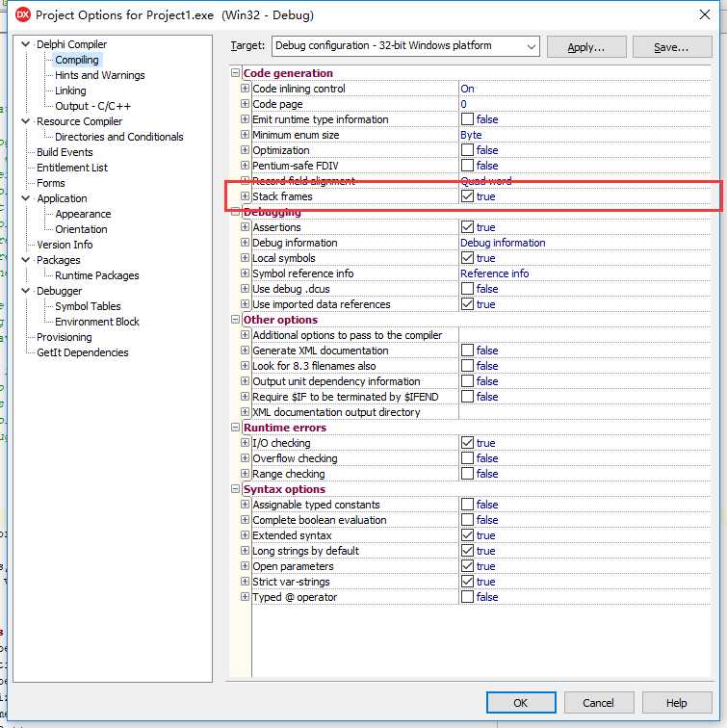Viewport: 727px width, 728px height.
Task: Select Directories and Conditionals
Action: point(118,137)
